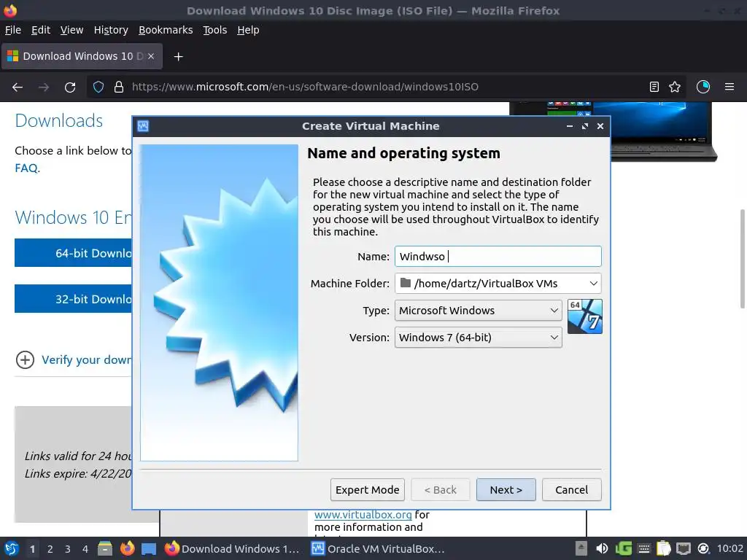Image resolution: width=747 pixels, height=560 pixels.
Task: Click the site security padlock icon
Action: coord(119,87)
